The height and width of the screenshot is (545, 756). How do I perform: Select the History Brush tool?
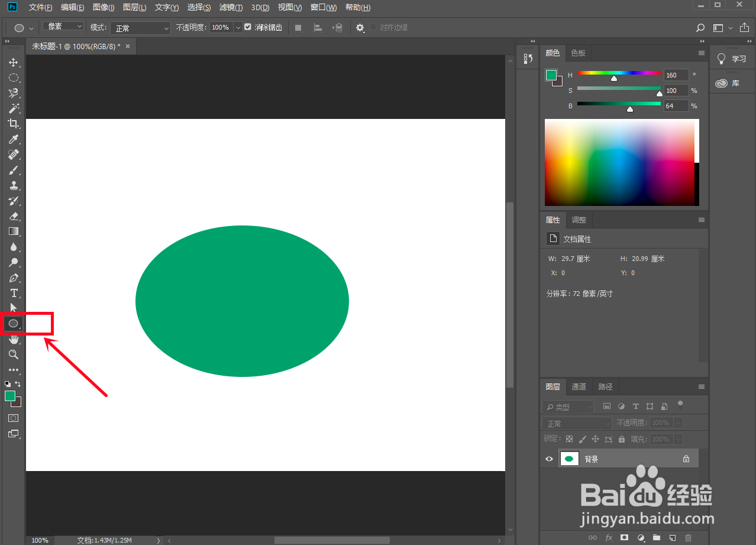pos(13,201)
